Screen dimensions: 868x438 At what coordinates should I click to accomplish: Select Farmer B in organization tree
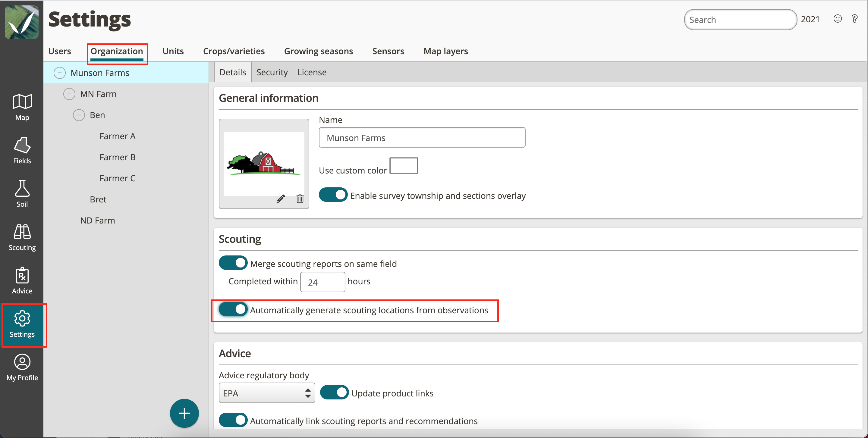pos(117,157)
